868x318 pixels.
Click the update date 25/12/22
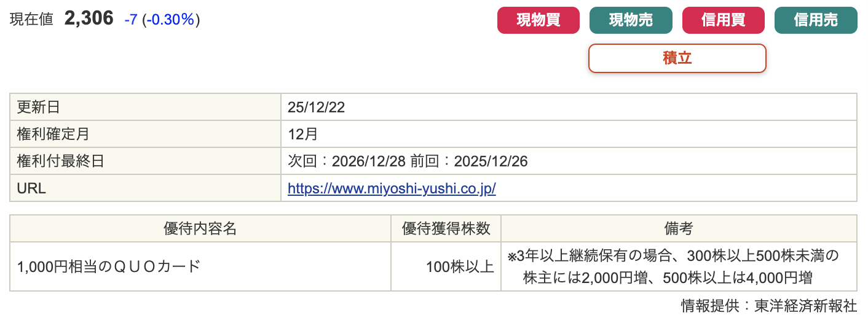pyautogui.click(x=316, y=107)
